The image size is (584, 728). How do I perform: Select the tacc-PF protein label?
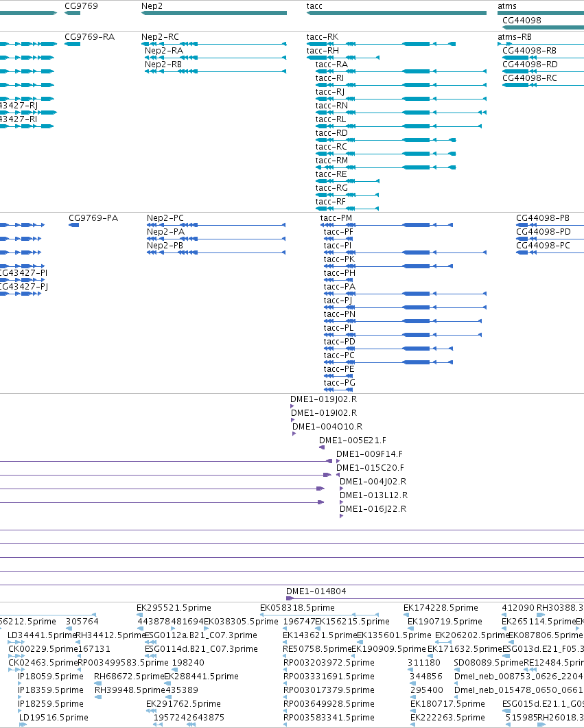pos(338,232)
